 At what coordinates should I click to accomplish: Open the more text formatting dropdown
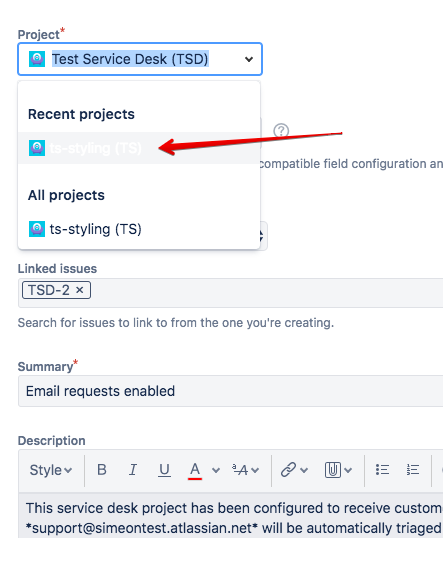245,470
